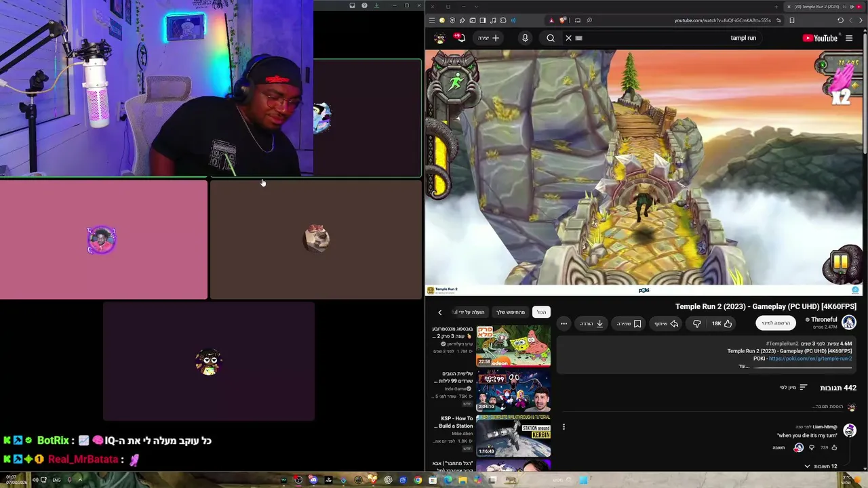The width and height of the screenshot is (868, 488).
Task: Open the browser sidebar panel icon
Action: coord(483,20)
